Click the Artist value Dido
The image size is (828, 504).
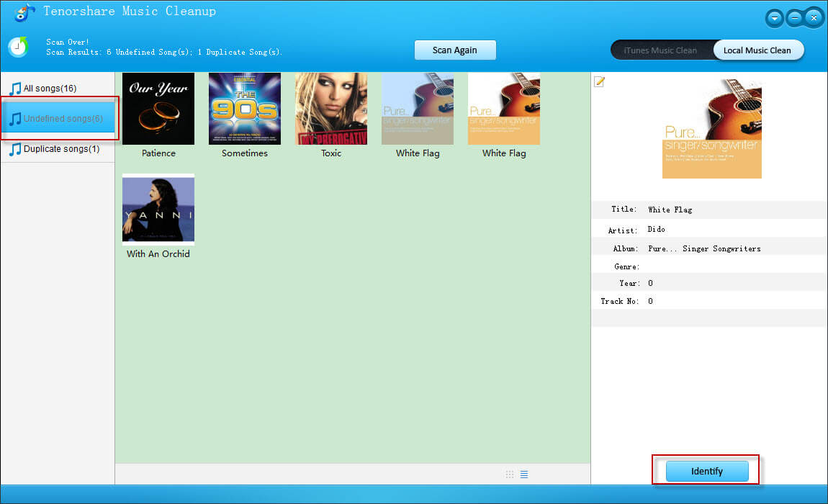(x=657, y=229)
